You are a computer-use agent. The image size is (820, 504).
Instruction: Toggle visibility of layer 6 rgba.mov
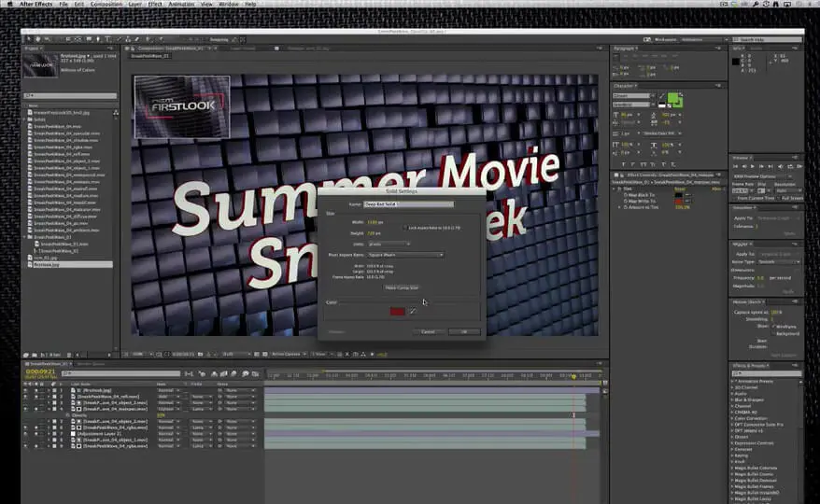tap(25, 427)
